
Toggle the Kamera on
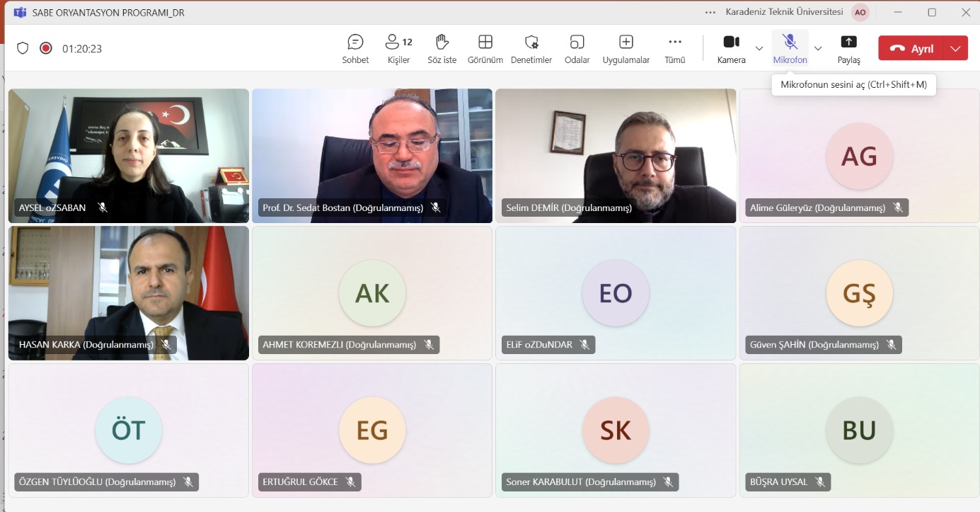click(x=731, y=48)
